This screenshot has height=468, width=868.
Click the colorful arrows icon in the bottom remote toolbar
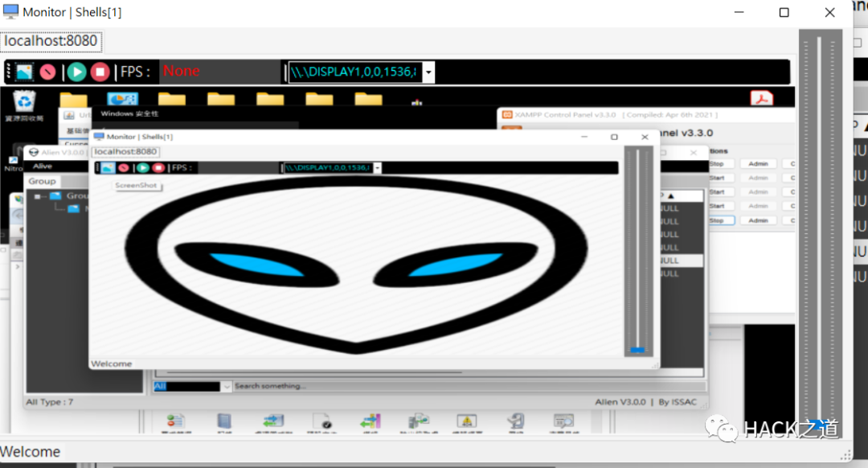371,422
